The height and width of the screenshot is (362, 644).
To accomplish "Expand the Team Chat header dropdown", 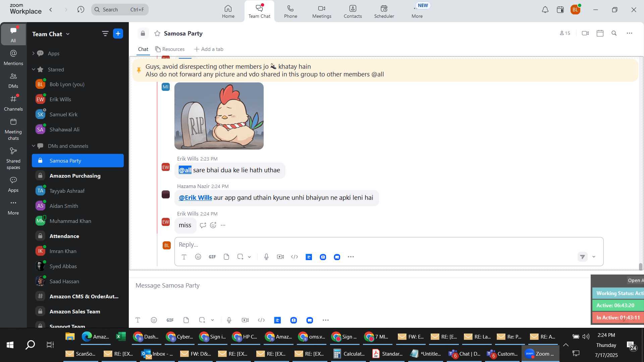I will [68, 34].
